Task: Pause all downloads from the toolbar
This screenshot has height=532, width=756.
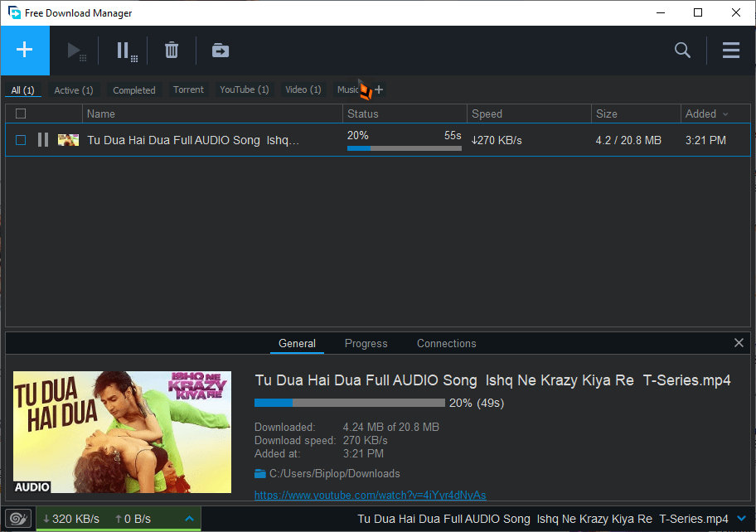Action: click(127, 51)
